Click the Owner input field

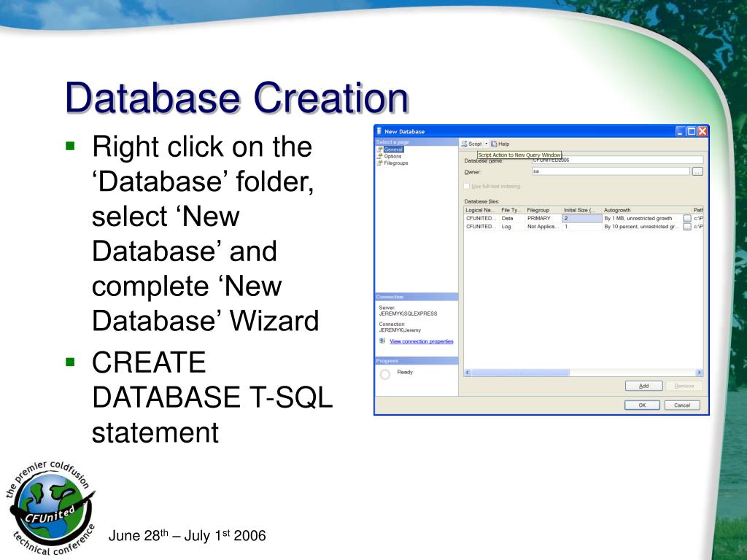(611, 171)
